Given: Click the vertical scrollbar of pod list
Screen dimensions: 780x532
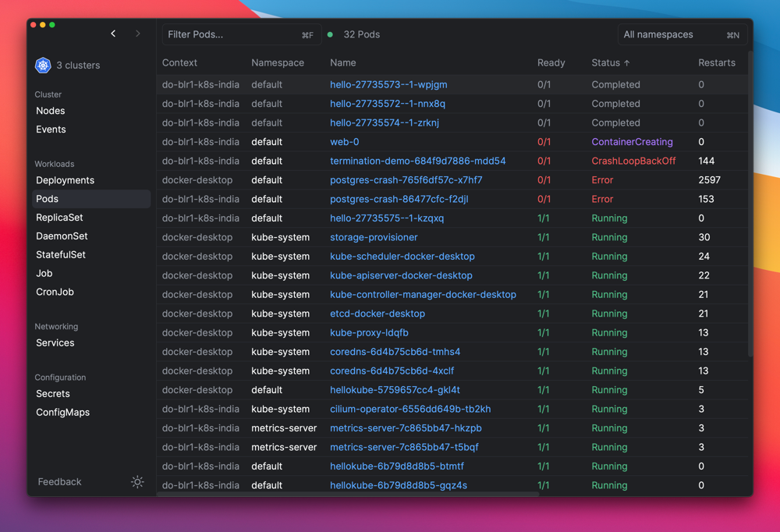Looking at the screenshot, I should click(750, 204).
